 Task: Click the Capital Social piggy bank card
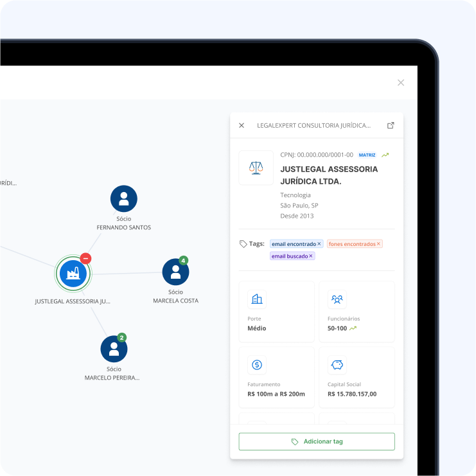357,378
